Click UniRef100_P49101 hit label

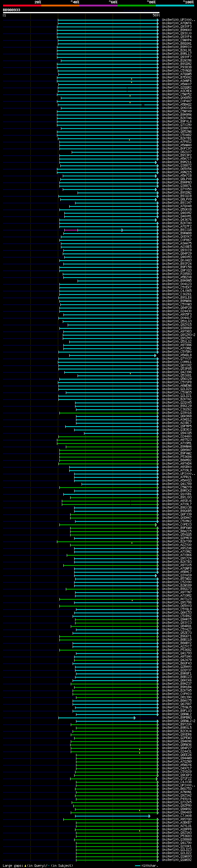click(177, 799)
